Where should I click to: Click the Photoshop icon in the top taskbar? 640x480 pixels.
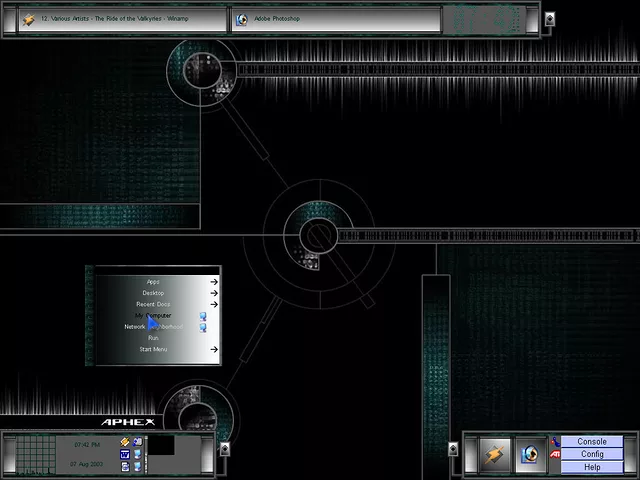point(242,19)
